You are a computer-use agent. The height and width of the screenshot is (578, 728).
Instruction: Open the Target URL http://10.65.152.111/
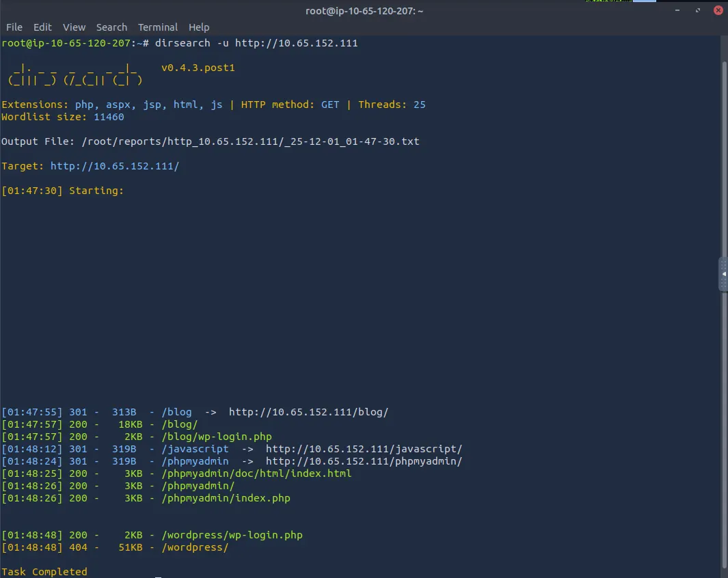click(x=114, y=166)
